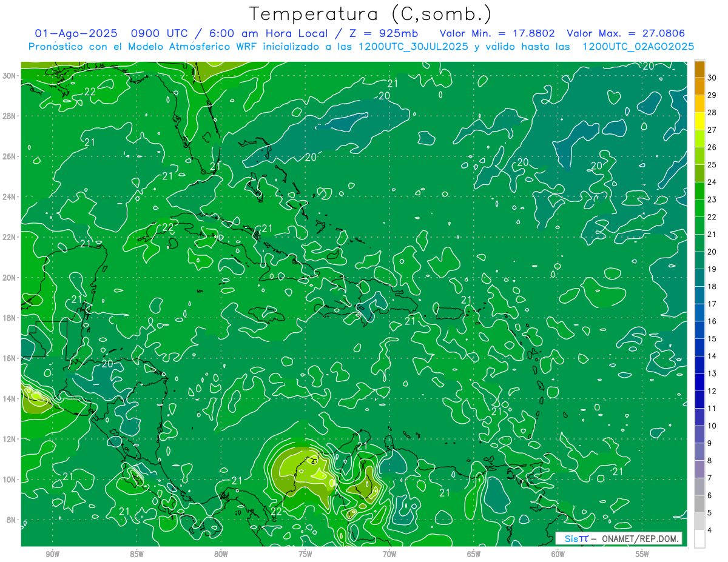Click the '17' color bar label

coord(712,304)
